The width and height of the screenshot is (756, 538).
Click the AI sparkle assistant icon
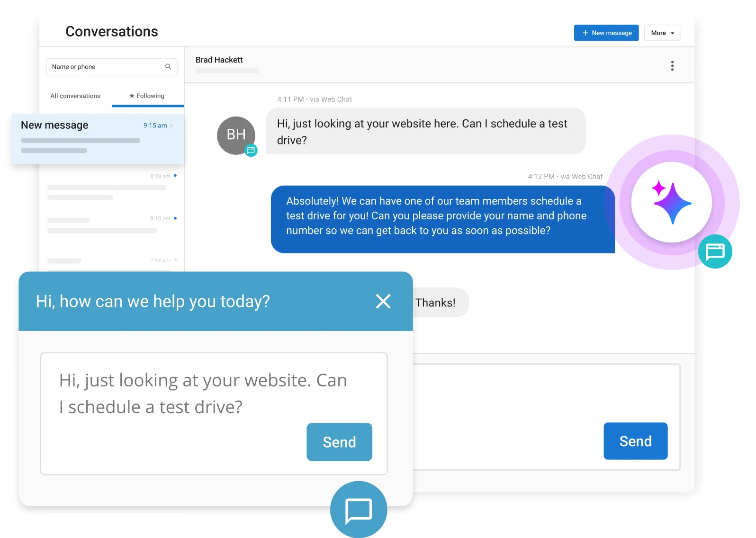pyautogui.click(x=672, y=202)
